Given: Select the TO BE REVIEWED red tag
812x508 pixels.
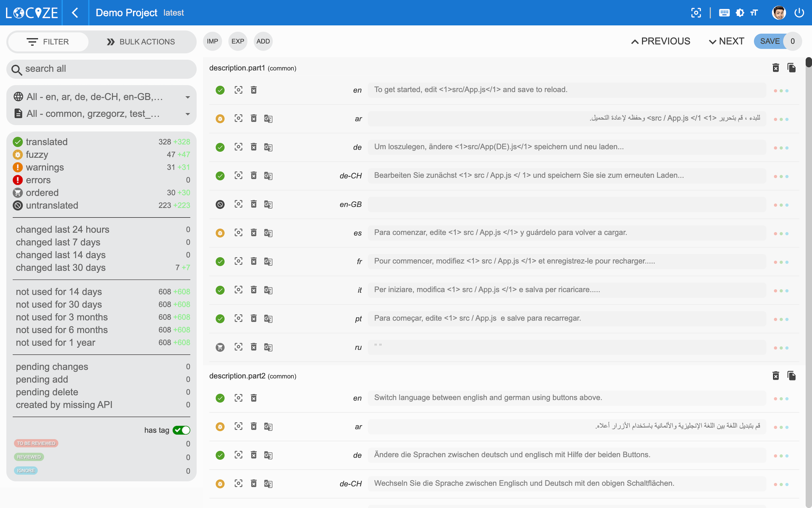Looking at the screenshot, I should click(36, 443).
